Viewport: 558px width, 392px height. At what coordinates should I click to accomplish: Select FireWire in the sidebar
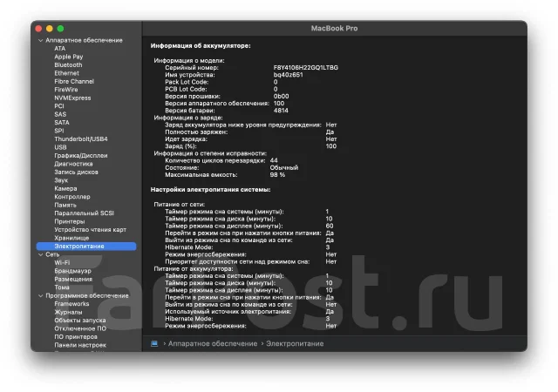(x=66, y=89)
